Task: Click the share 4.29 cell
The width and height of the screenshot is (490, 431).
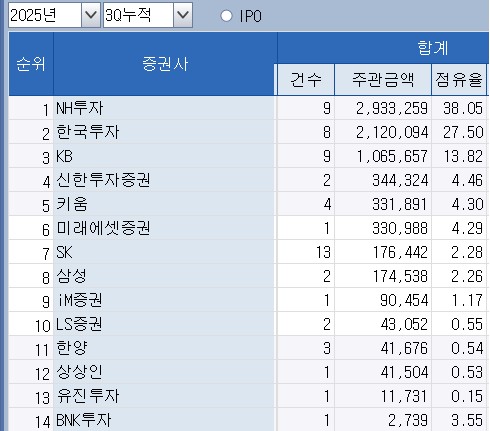Action: (459, 228)
